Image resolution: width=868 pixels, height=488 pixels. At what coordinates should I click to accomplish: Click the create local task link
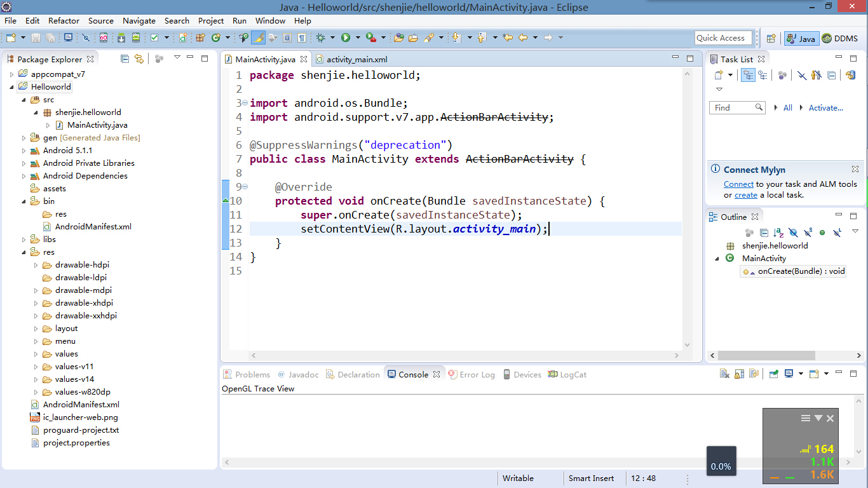pyautogui.click(x=746, y=195)
